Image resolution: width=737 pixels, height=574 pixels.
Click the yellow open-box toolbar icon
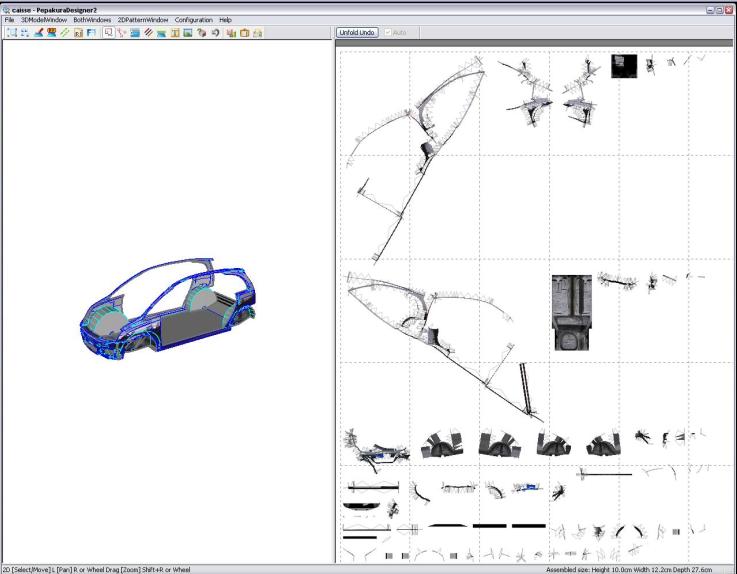(244, 32)
